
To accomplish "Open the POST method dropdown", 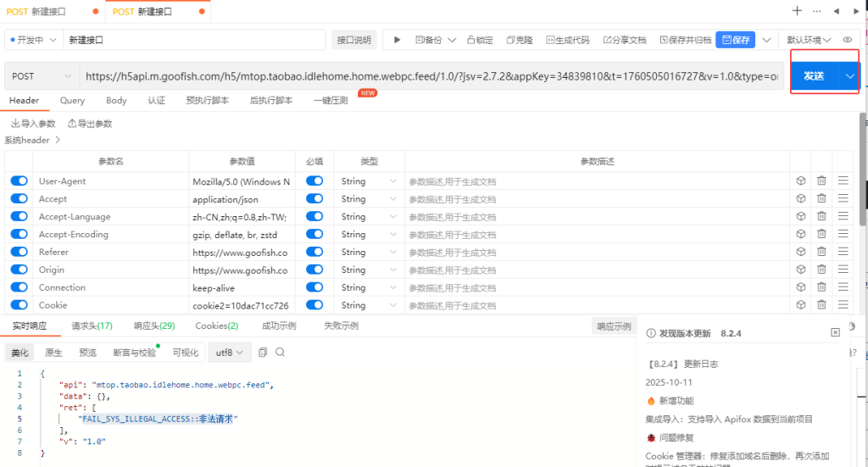I will [42, 76].
